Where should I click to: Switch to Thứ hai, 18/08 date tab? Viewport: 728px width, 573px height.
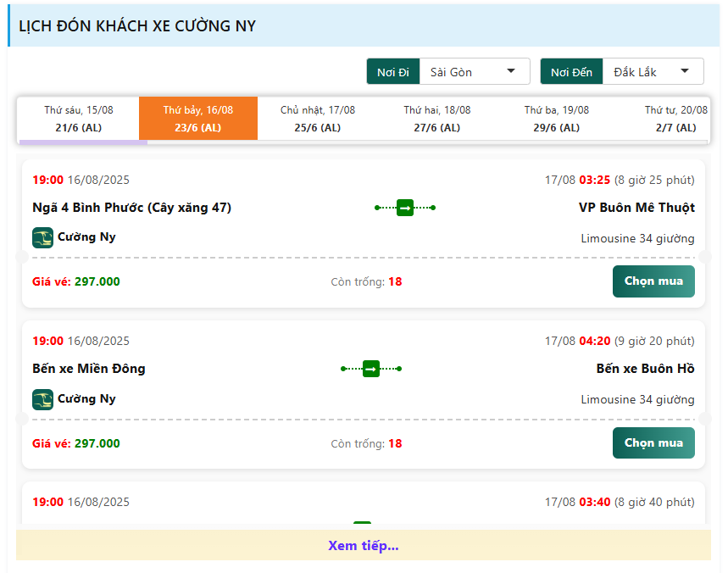tap(437, 119)
